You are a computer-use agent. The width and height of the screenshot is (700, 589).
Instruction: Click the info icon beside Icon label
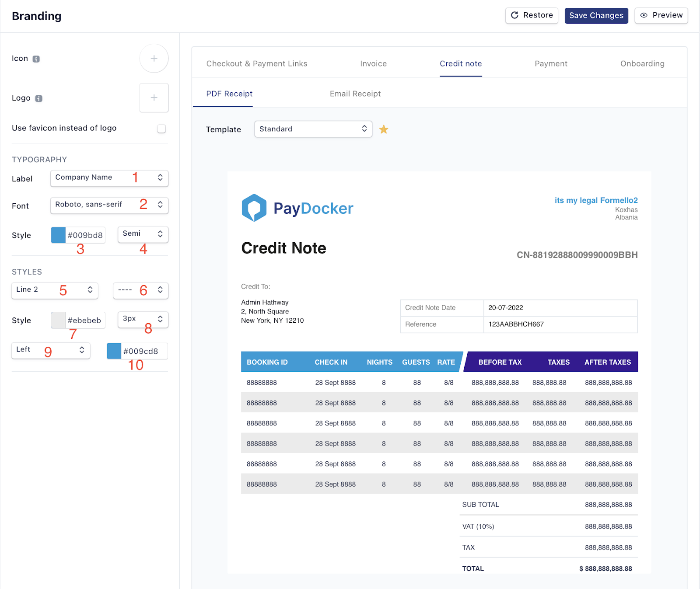(x=36, y=59)
